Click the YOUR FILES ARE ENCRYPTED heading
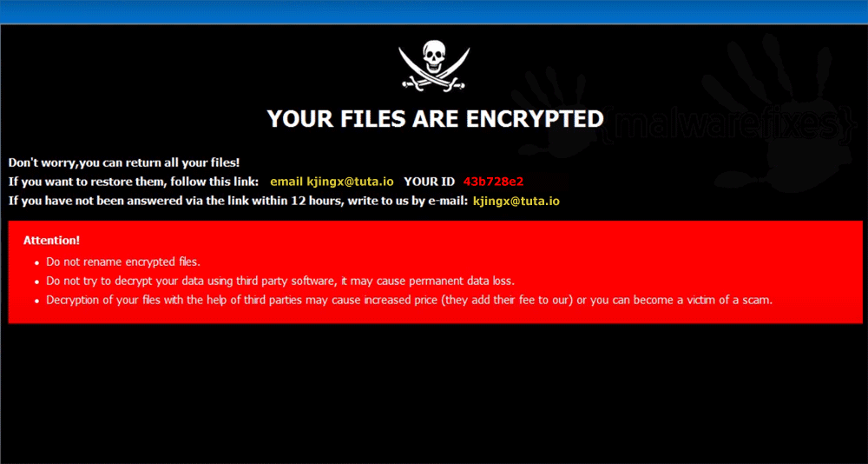Screen dimensions: 868x464 pos(435,119)
